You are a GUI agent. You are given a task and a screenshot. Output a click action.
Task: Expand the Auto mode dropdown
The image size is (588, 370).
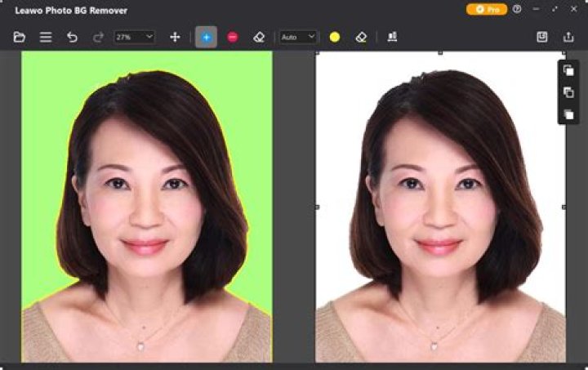[x=298, y=37]
